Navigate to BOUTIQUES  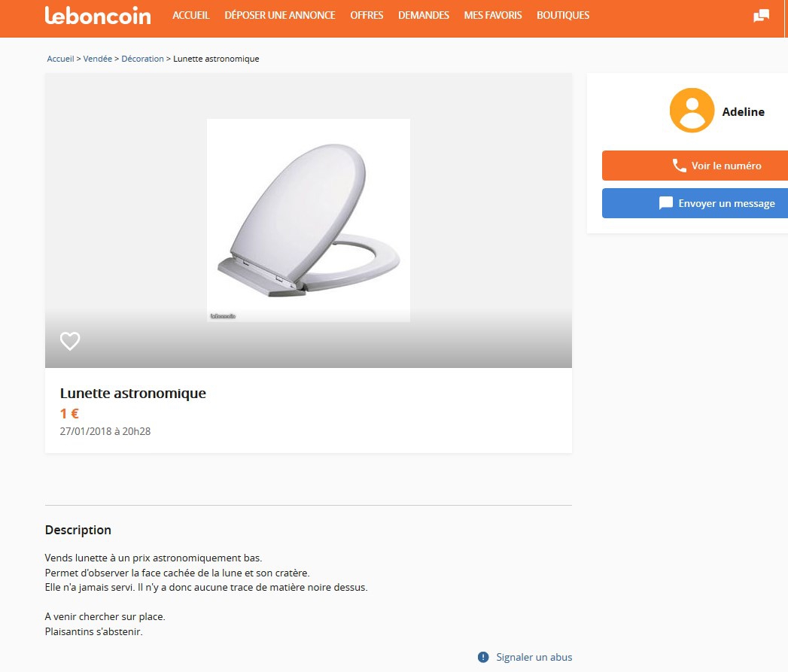coord(563,15)
